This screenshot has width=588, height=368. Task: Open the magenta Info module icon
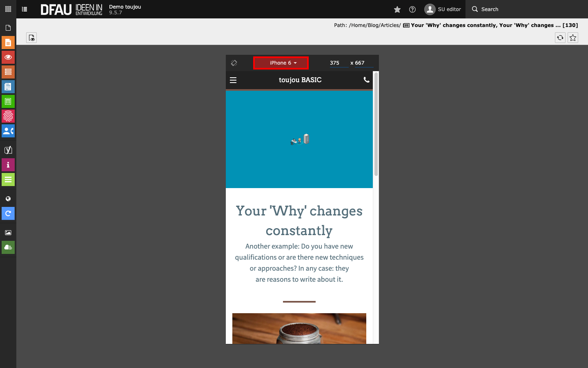pyautogui.click(x=8, y=165)
